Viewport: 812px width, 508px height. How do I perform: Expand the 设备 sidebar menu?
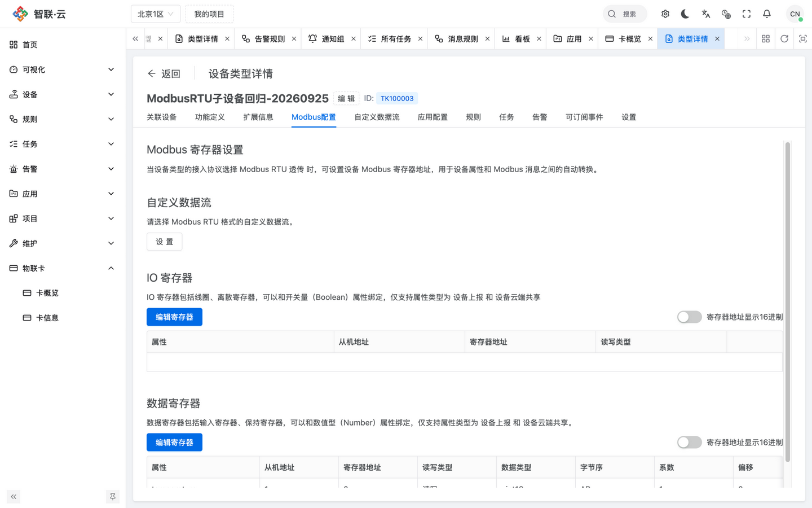tap(62, 94)
